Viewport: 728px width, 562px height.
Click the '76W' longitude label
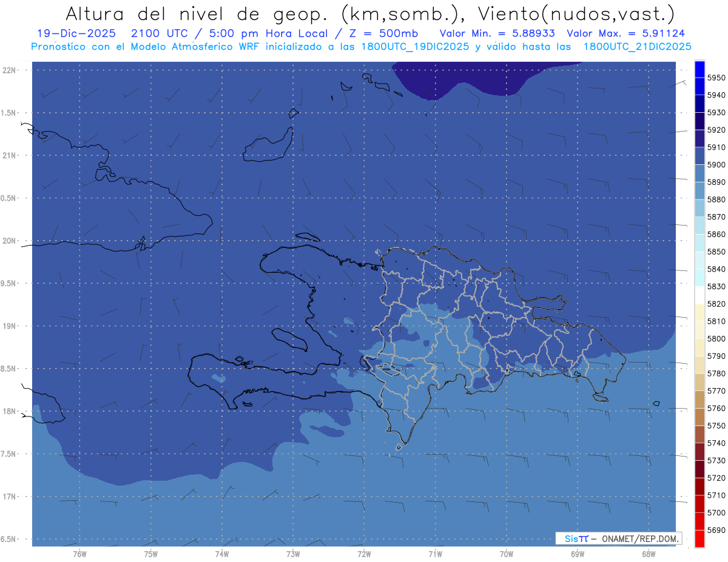[x=79, y=554]
